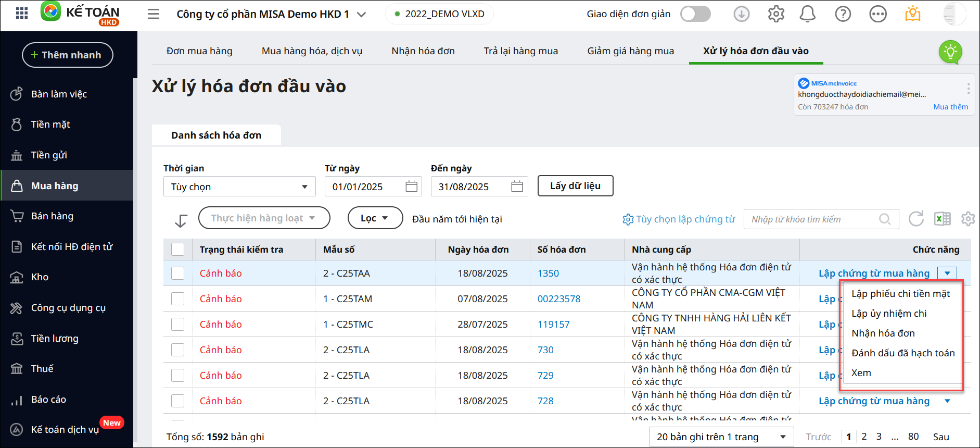Screen dimensions: 980x448
Task: Tick the checkbox for invoice 1350
Action: click(x=178, y=273)
